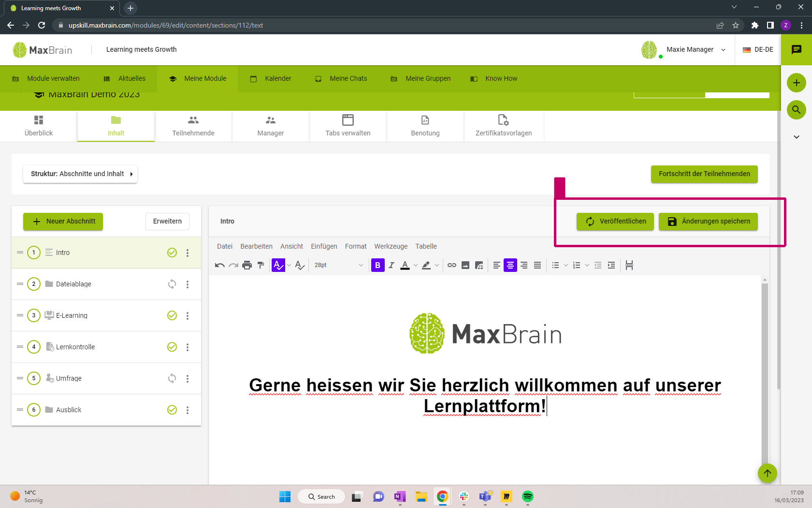Toggle bold formatting
Viewport: 812px width, 508px height.
[378, 265]
